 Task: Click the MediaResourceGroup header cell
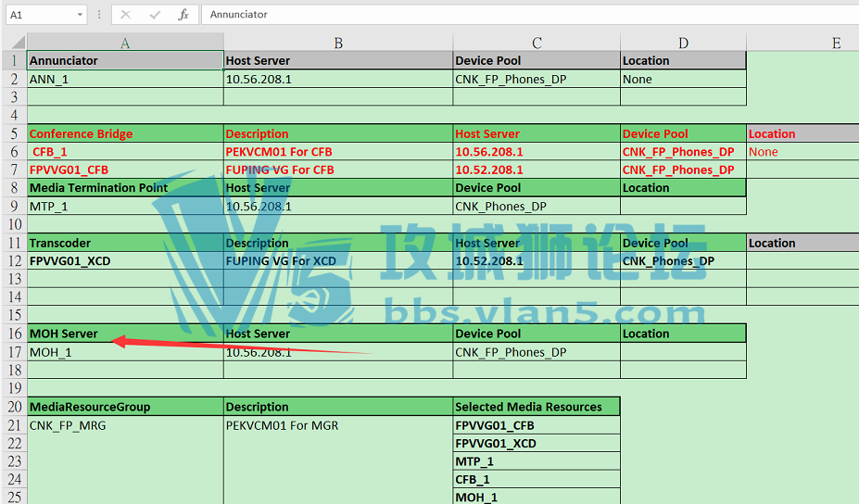pos(125,407)
